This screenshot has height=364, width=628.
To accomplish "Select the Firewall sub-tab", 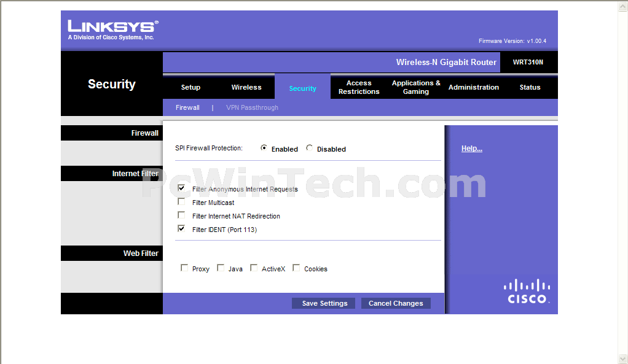I will coord(187,107).
